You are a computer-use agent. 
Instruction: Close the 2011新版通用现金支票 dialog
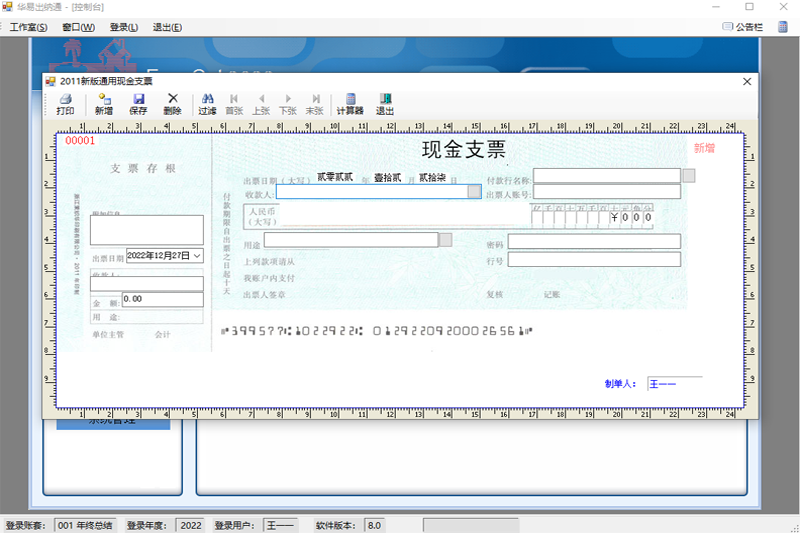point(747,82)
